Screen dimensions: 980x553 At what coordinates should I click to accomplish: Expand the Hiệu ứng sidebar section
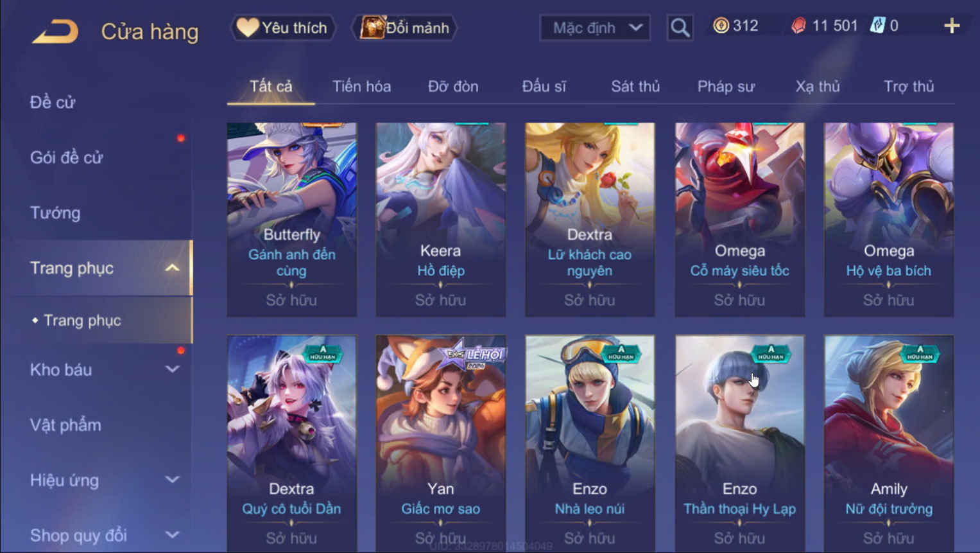(172, 480)
